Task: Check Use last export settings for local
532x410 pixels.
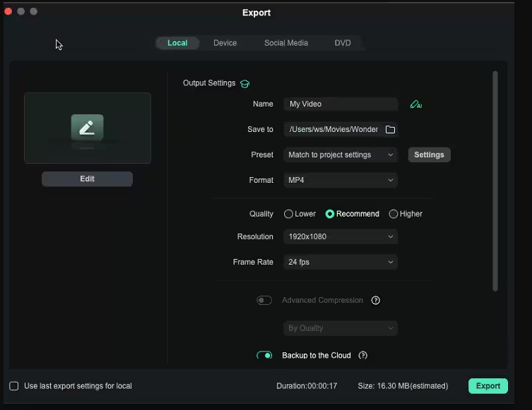Action: coord(14,386)
